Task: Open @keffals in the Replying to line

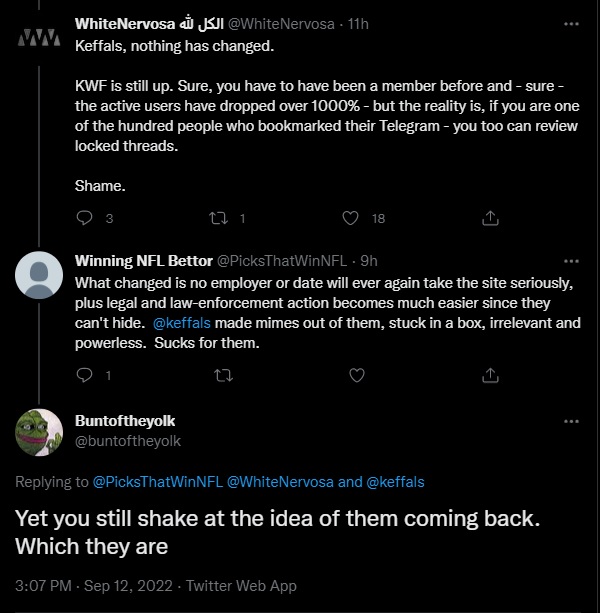Action: (395, 482)
